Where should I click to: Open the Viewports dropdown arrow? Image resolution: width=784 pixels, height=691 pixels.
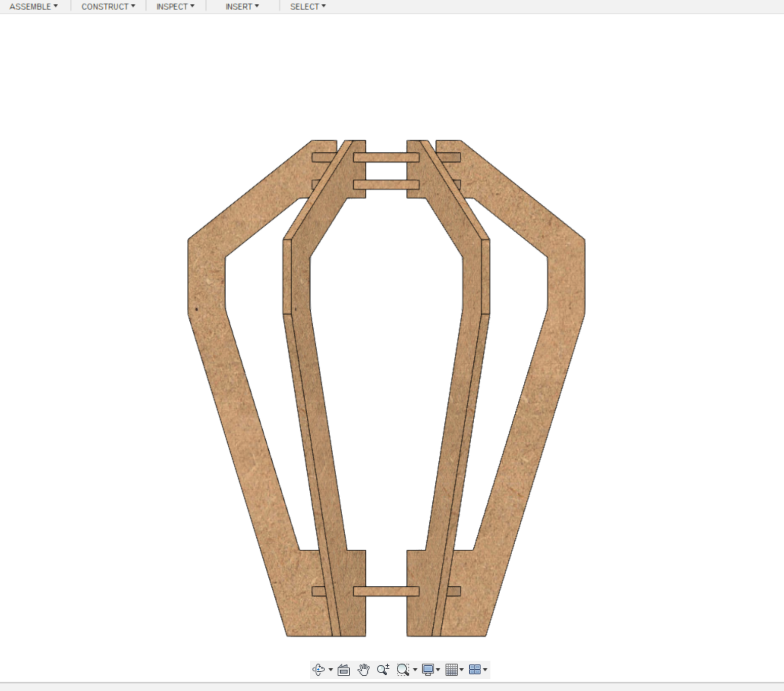coord(485,669)
